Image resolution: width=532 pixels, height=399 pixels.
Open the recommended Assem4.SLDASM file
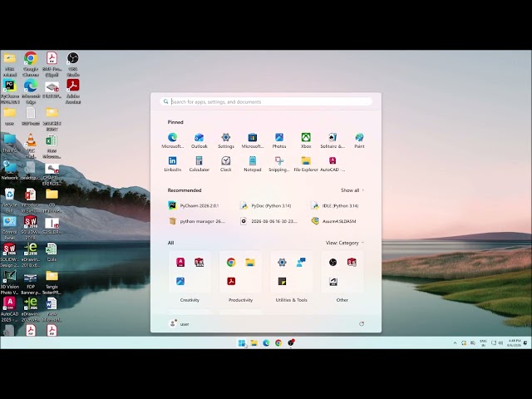click(334, 221)
